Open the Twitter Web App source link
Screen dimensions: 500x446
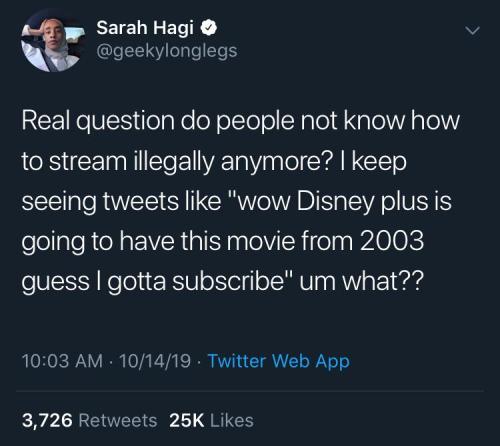pos(279,361)
